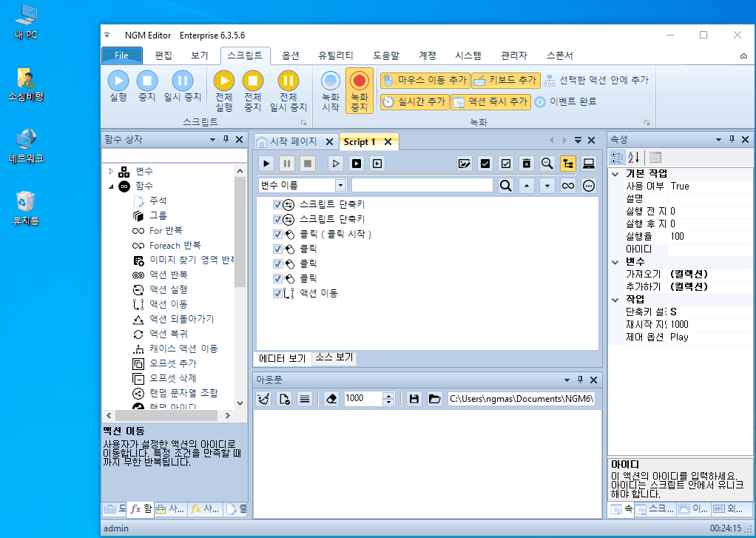Viewport: 756px width, 538px height.
Task: Switch to the 시작 페이지 document tab
Action: click(x=293, y=141)
